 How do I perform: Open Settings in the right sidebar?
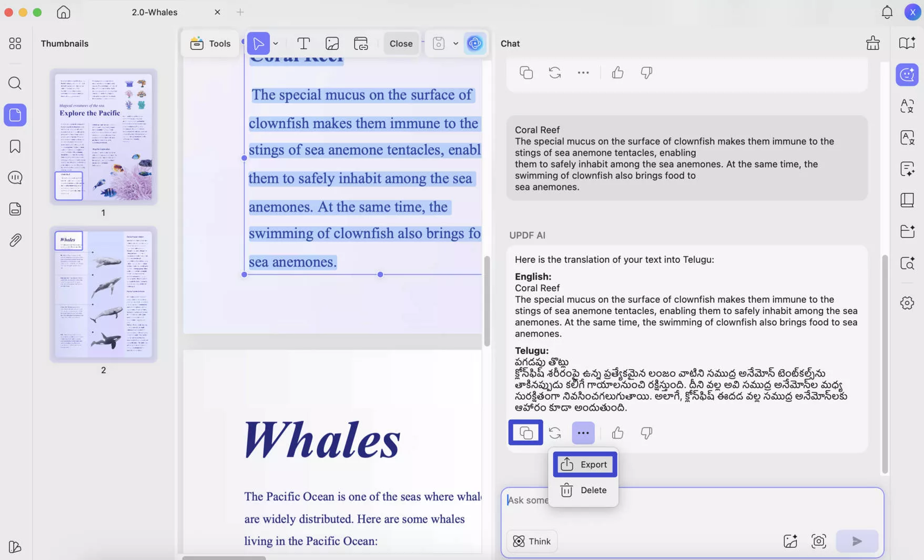click(x=907, y=303)
